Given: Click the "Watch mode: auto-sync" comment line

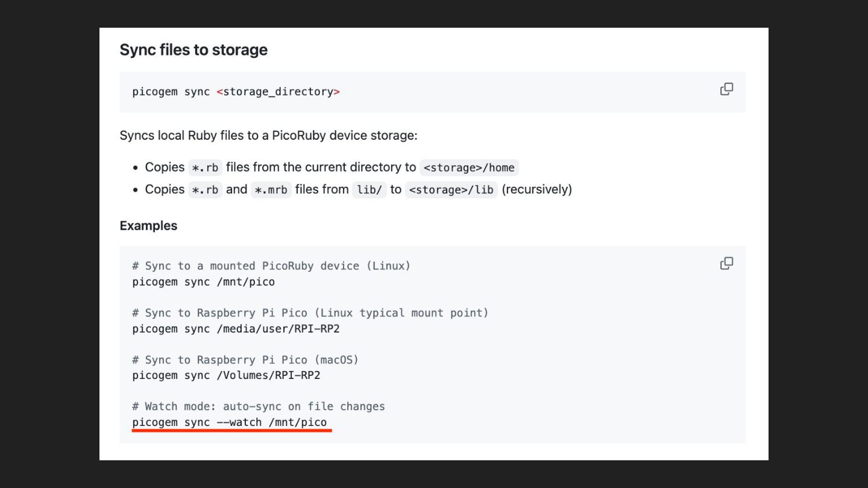Looking at the screenshot, I should tap(259, 407).
